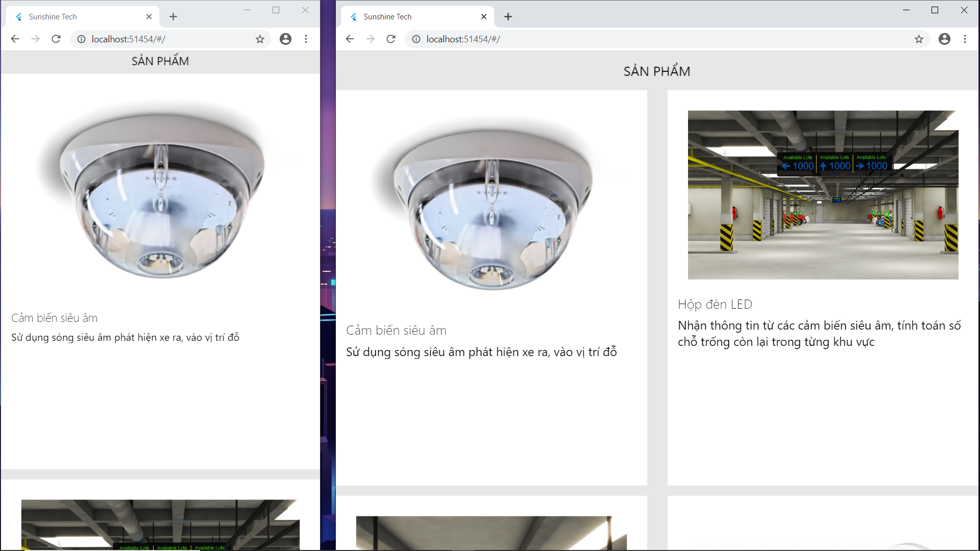Screen dimensions: 980x551
Task: Click Hộp đèn LED product title
Action: pos(715,304)
